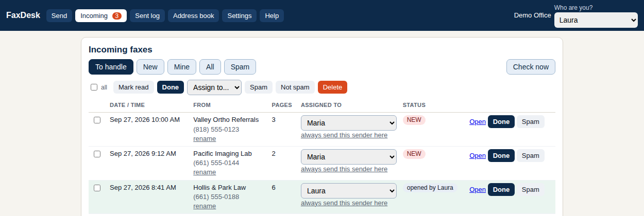644x216 pixels.
Task: Switch to the Mine filter
Action: [182, 67]
